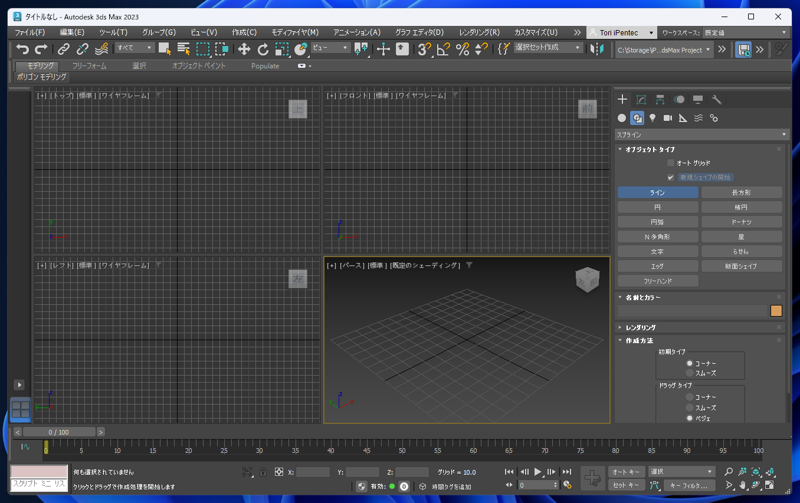Toggle the Spinner Snap icon
This screenshot has width=800, height=503.
click(481, 49)
